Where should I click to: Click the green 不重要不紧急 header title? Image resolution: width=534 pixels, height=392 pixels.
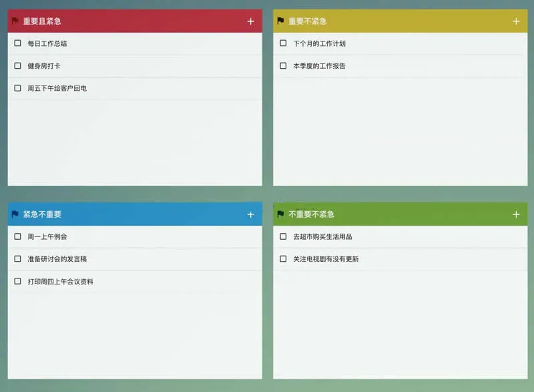[311, 214]
